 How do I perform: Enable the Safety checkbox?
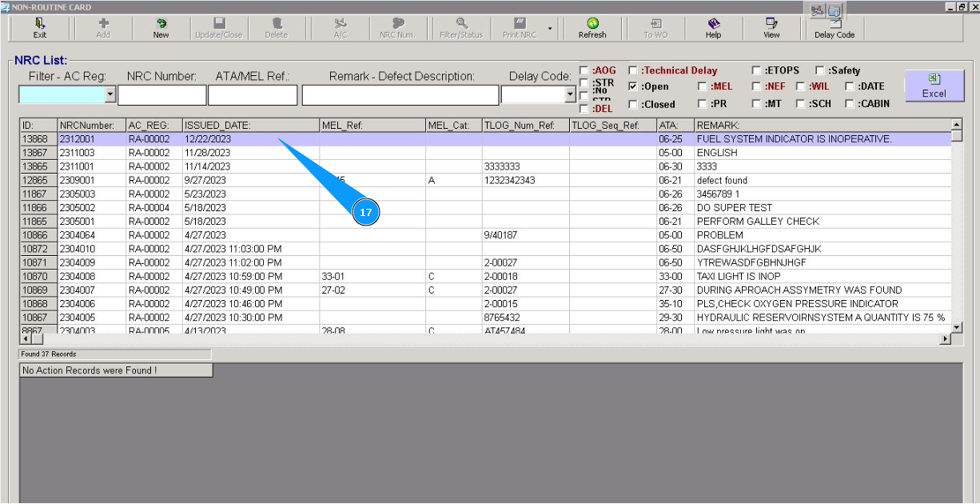pyautogui.click(x=819, y=70)
